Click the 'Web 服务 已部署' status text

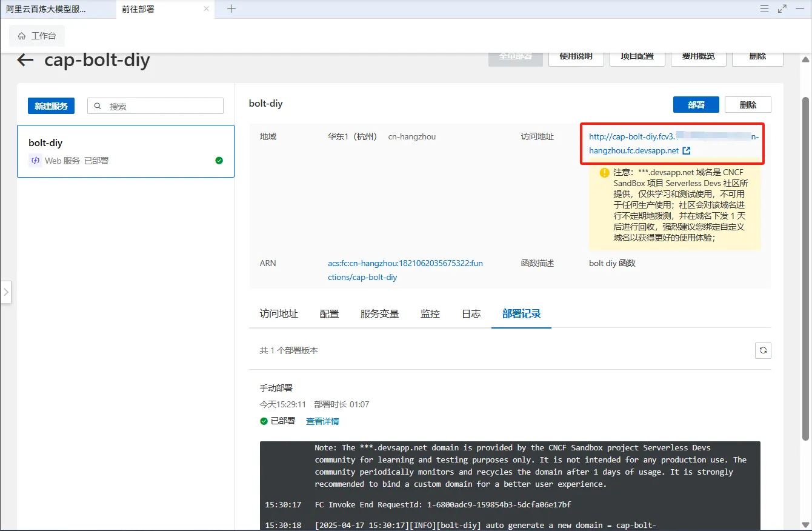point(77,161)
